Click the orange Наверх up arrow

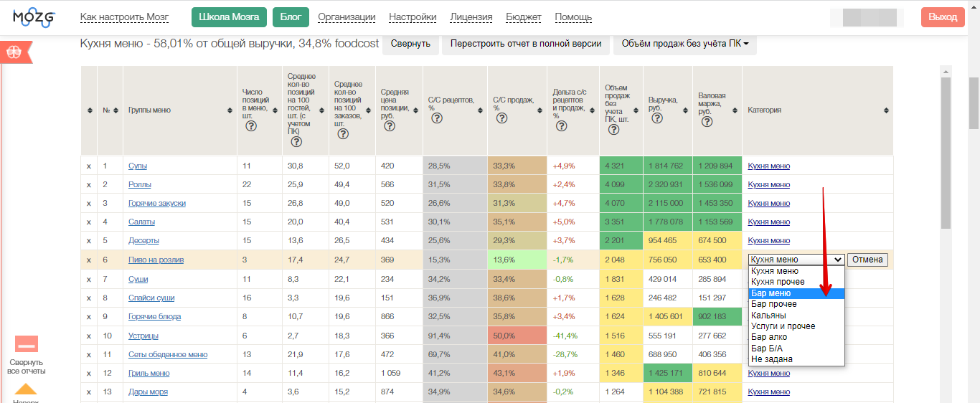click(x=26, y=389)
